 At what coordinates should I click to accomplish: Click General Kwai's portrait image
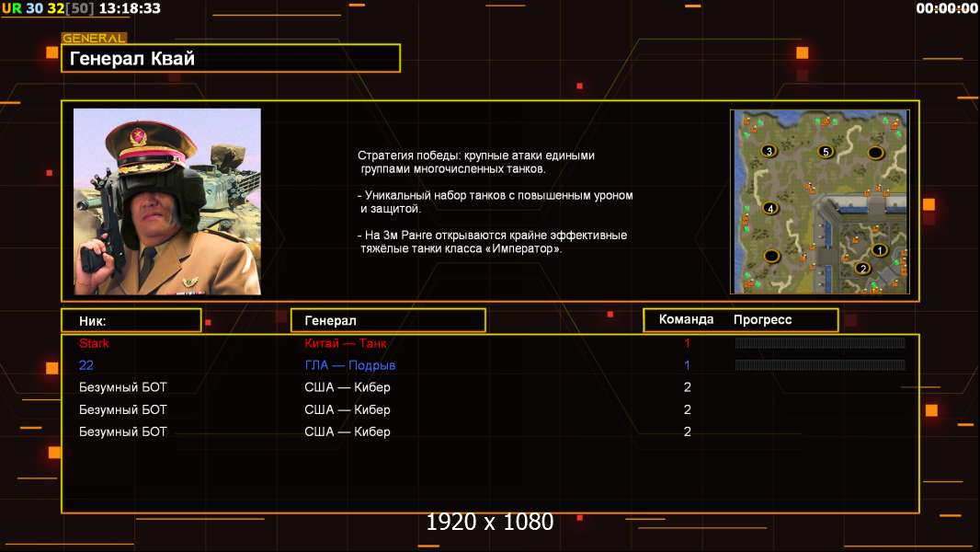click(x=167, y=201)
